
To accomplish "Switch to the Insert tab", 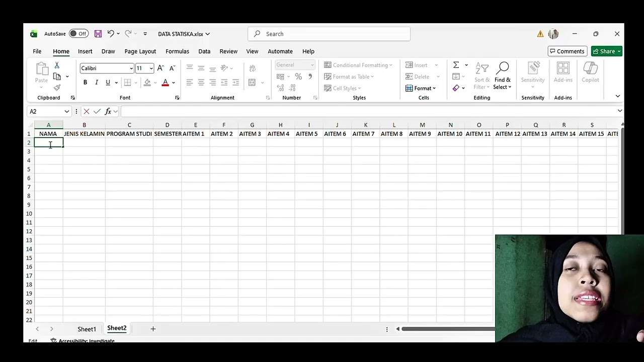I will click(x=85, y=51).
